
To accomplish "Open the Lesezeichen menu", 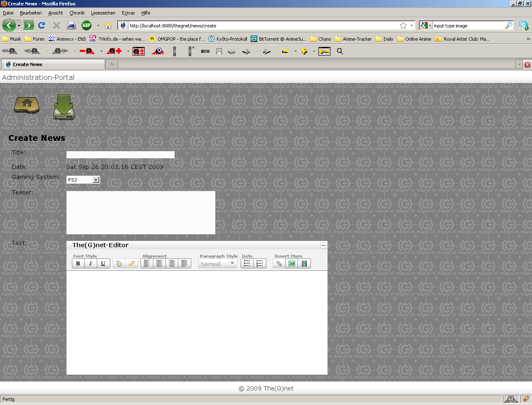I will click(103, 13).
